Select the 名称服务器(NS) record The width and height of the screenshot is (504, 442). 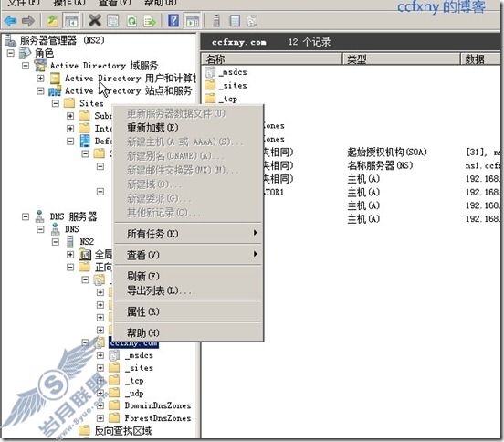380,165
